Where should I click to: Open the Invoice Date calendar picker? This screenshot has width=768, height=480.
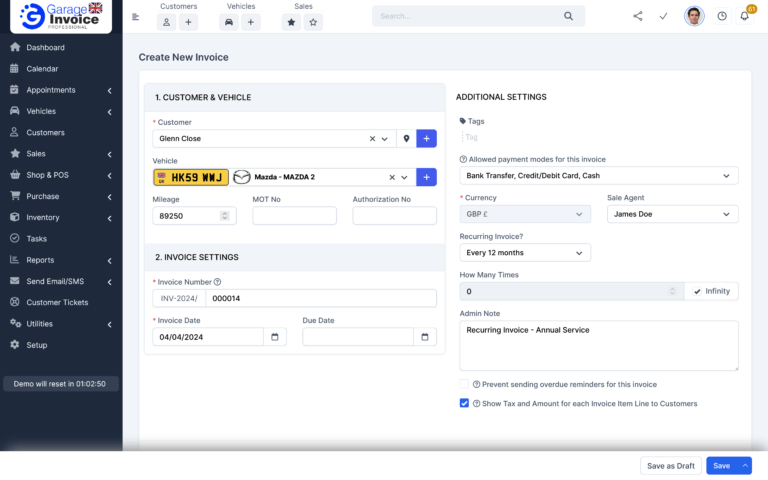coord(275,337)
